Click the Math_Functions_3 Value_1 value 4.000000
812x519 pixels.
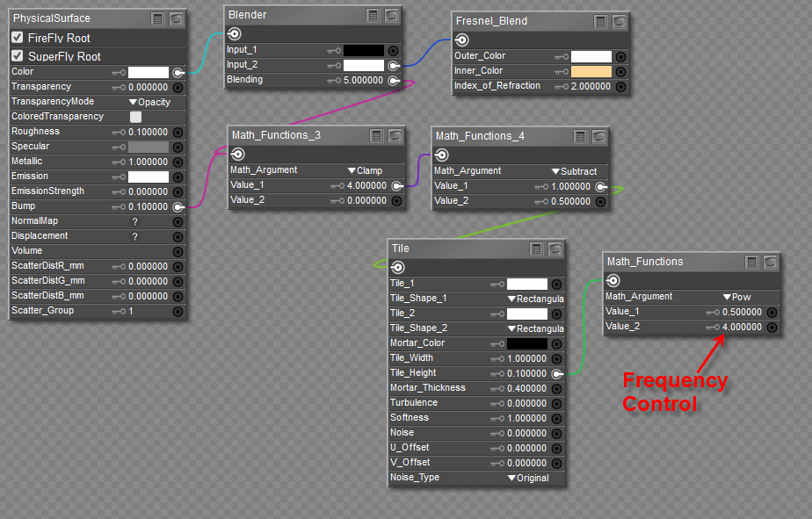366,186
